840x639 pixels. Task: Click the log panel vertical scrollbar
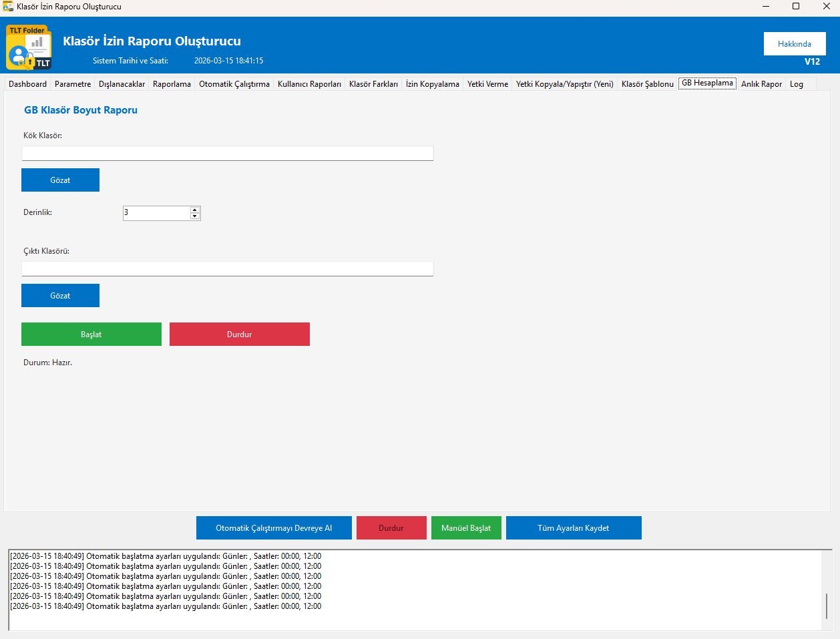pos(827,605)
